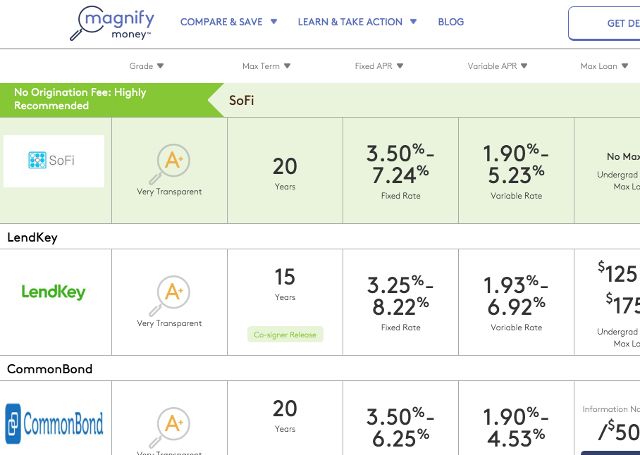Sort lenders by Max Loan

tap(605, 67)
